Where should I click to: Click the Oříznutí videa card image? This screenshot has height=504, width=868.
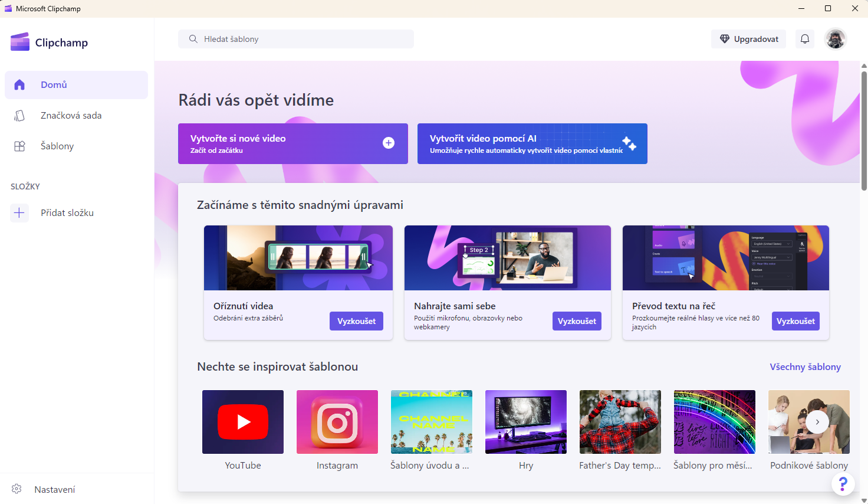click(x=298, y=258)
